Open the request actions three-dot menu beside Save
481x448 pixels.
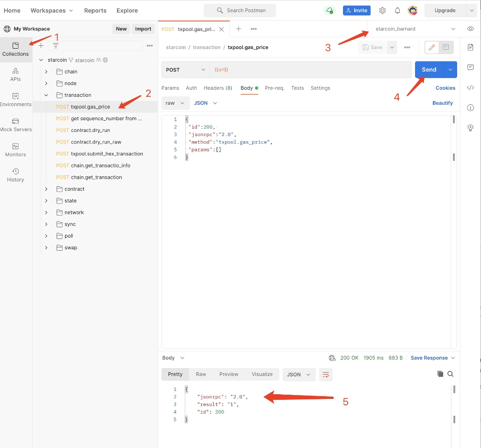point(407,47)
